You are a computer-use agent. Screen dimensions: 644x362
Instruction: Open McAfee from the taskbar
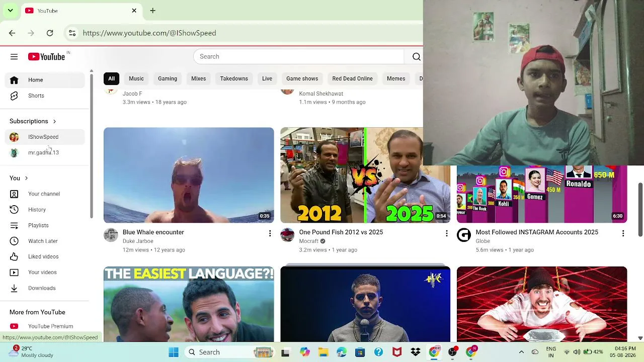pyautogui.click(x=397, y=352)
